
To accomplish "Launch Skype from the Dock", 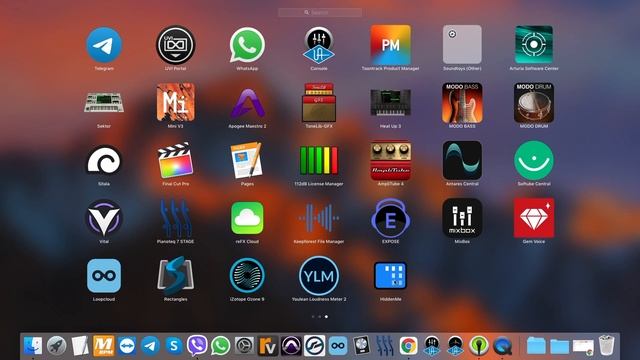I will [x=174, y=346].
